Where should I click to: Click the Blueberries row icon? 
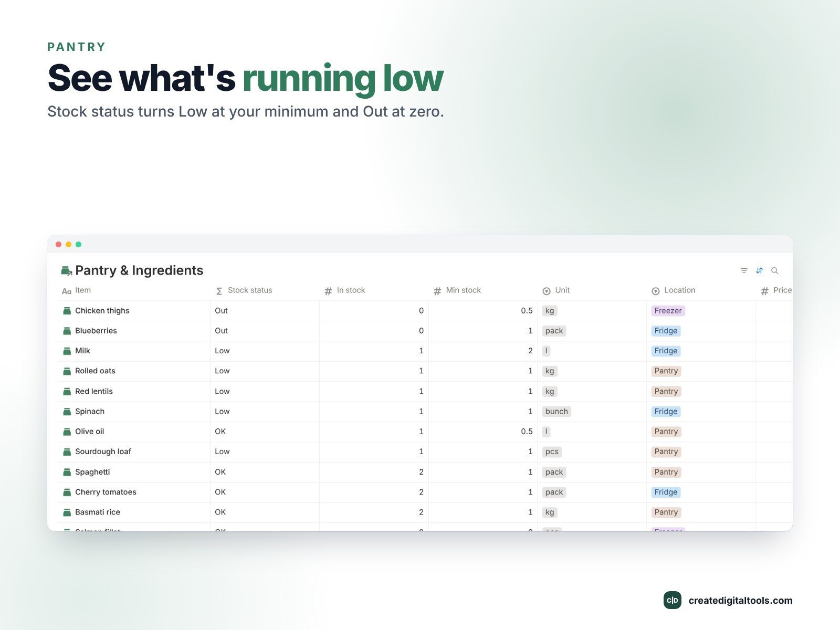[x=67, y=331]
